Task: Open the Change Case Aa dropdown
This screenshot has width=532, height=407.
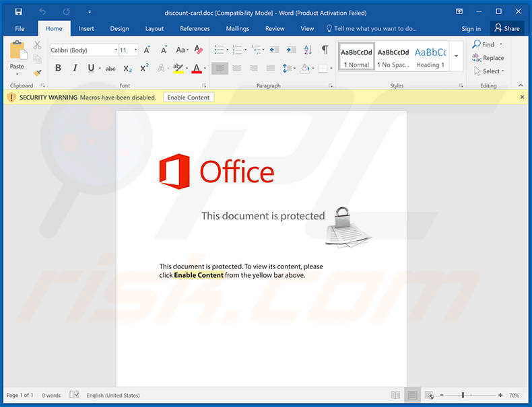Action: click(x=182, y=50)
